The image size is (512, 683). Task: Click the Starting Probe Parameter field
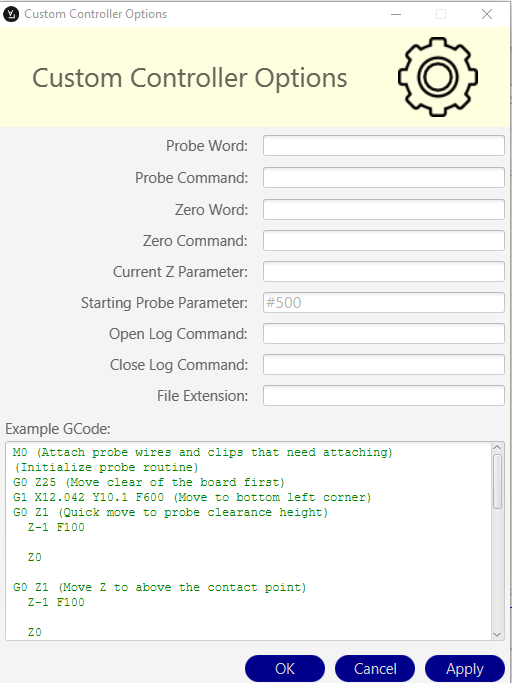pos(383,303)
